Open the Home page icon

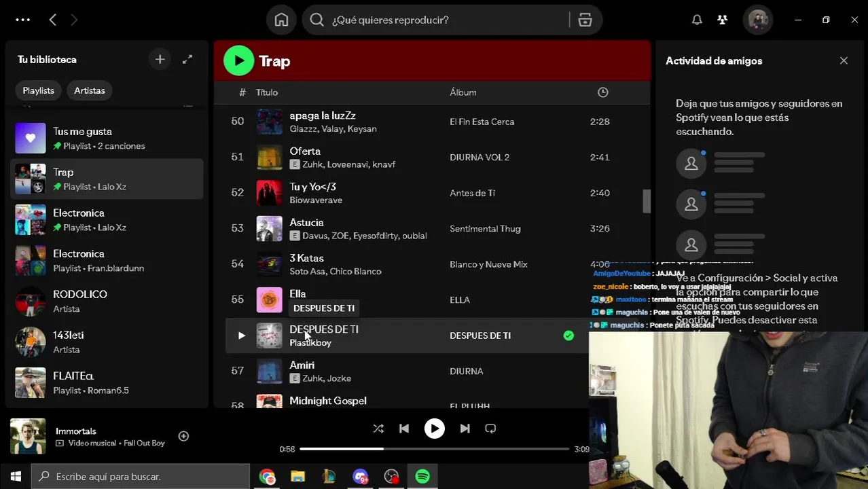281,20
